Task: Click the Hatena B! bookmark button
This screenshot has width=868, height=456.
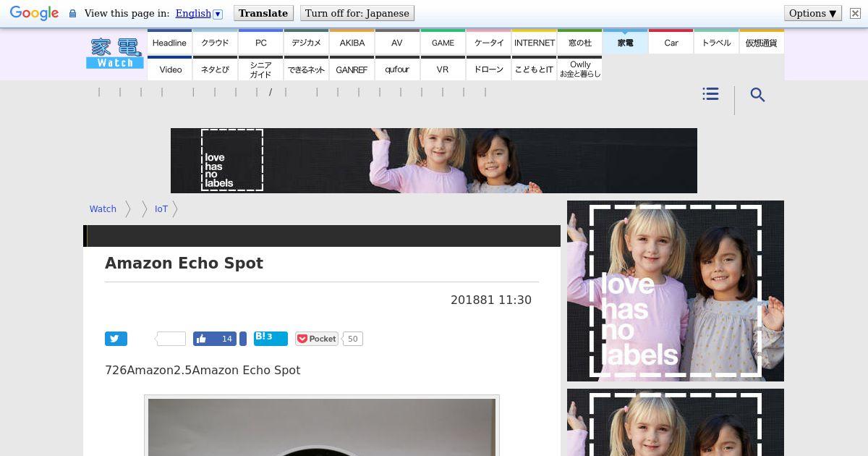Action: pos(271,339)
